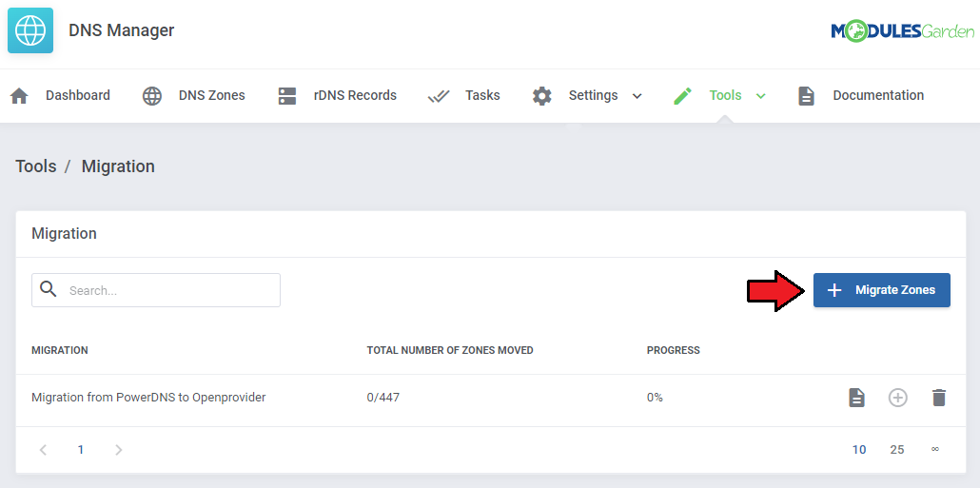Click the DNS Zones globe icon
The width and height of the screenshot is (980, 488).
click(x=152, y=96)
